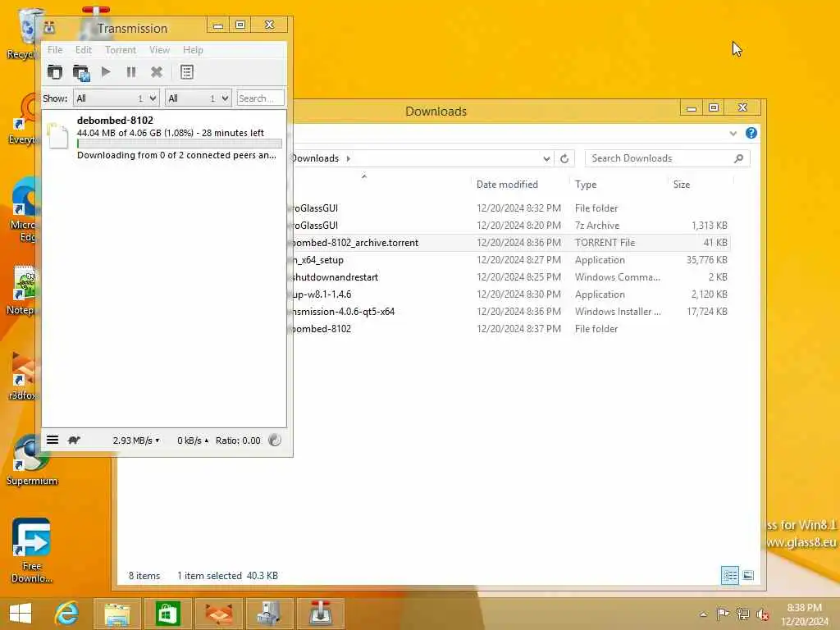The height and width of the screenshot is (630, 840).
Task: Open Windows Start button
Action: coord(20,614)
